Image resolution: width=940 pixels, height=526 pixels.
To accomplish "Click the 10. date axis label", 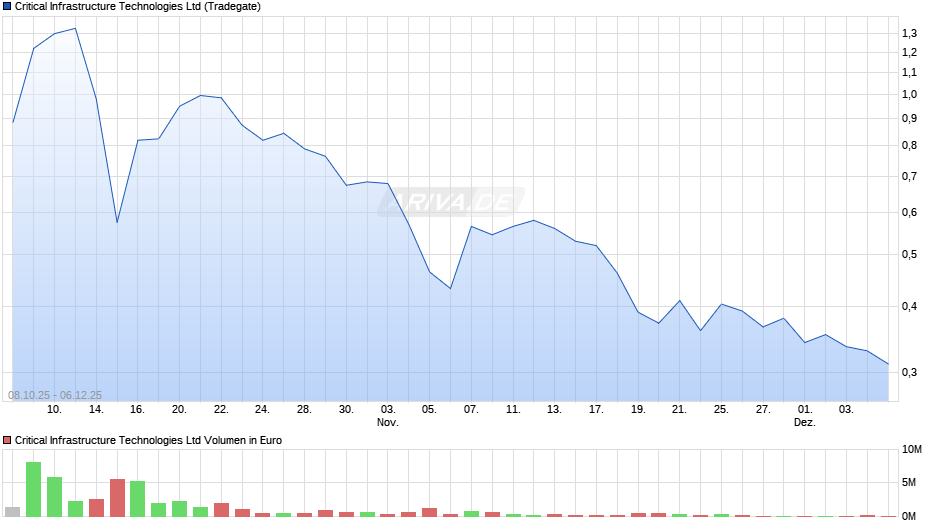I will click(x=55, y=410).
